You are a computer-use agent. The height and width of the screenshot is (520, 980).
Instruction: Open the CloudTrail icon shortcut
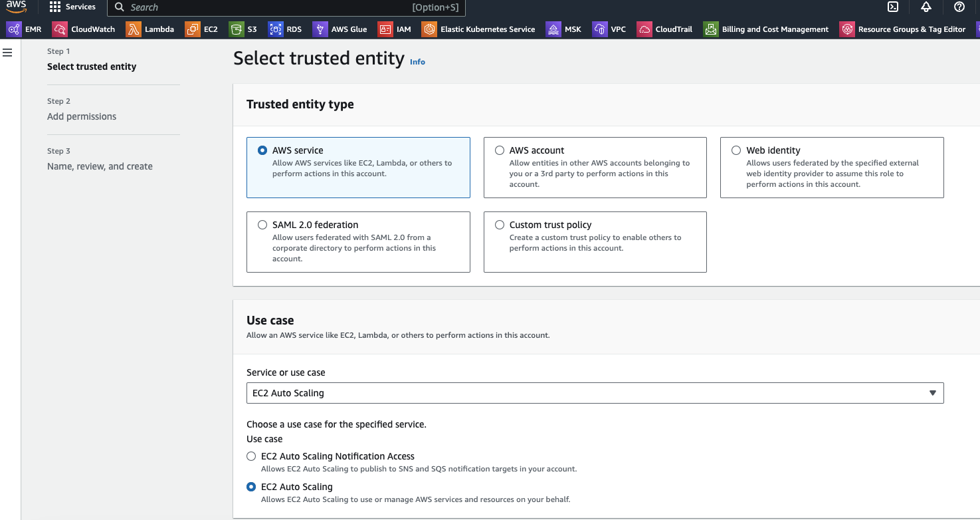(x=644, y=29)
